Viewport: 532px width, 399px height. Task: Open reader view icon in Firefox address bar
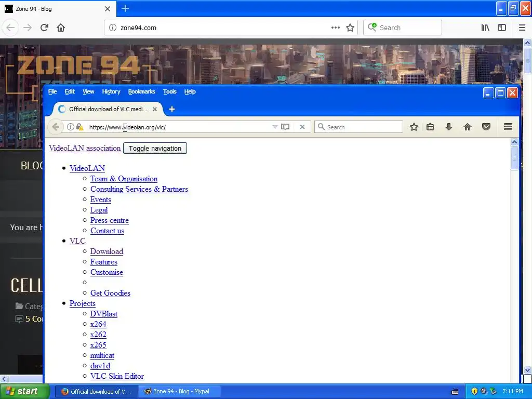(285, 127)
